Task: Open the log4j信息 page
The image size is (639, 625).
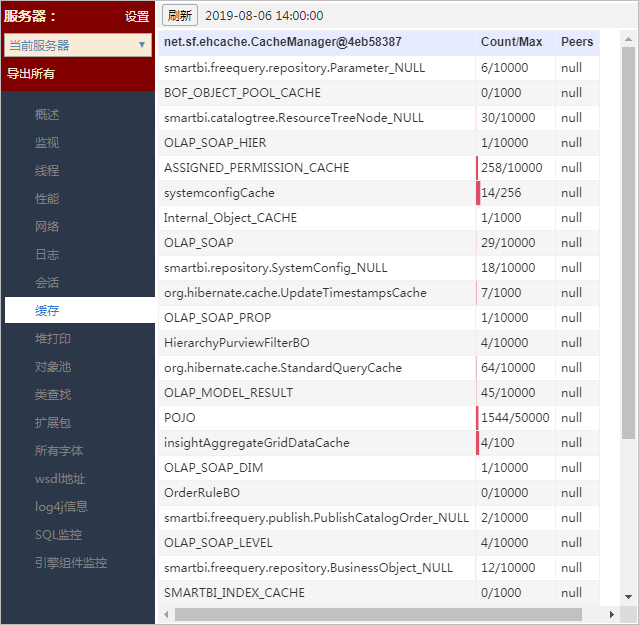Action: [x=62, y=506]
